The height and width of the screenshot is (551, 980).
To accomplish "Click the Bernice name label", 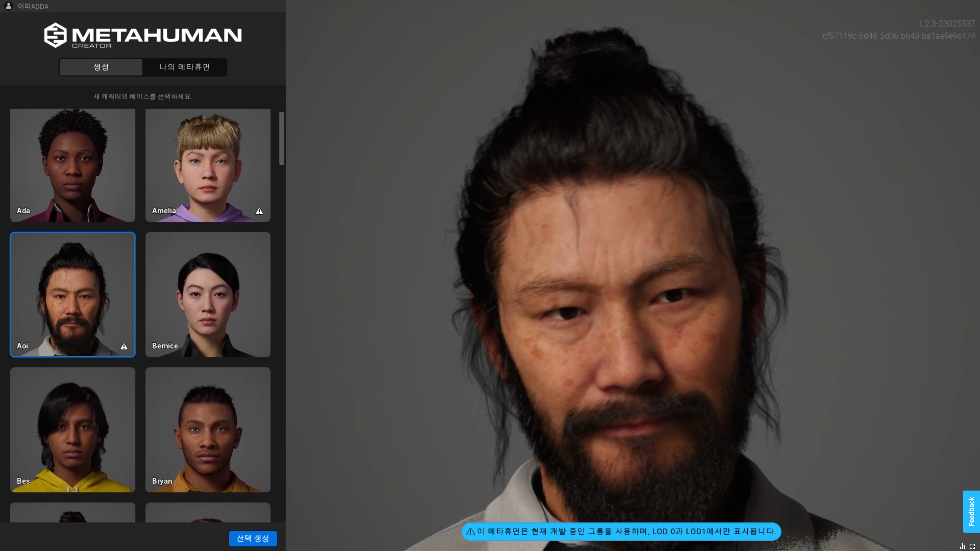I will (x=165, y=346).
